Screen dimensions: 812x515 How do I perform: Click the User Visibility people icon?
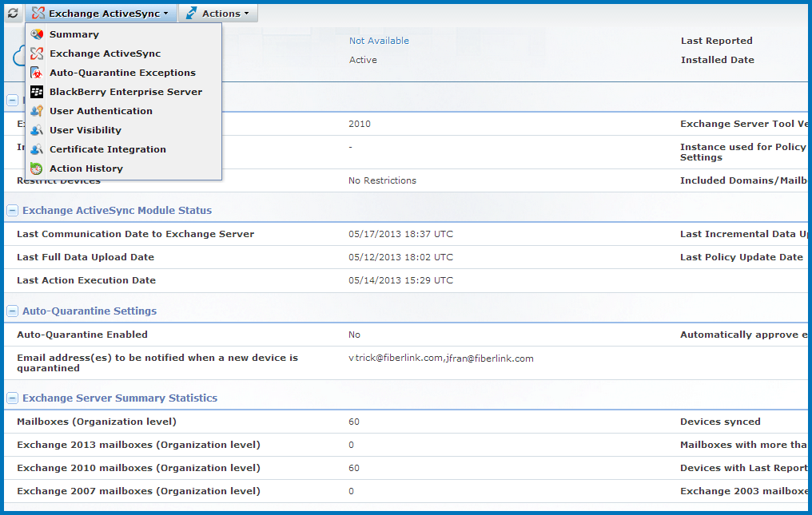pos(37,130)
